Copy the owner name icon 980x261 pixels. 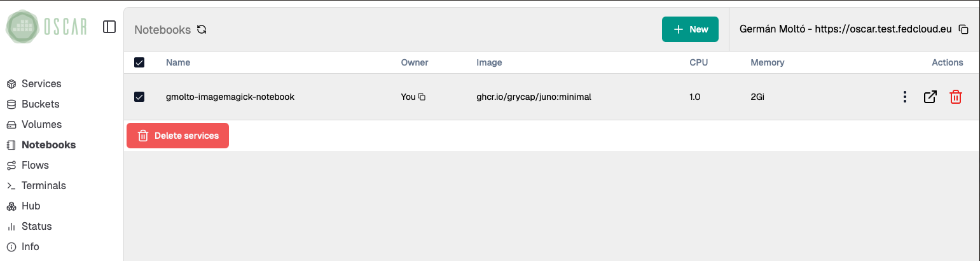coord(422,97)
